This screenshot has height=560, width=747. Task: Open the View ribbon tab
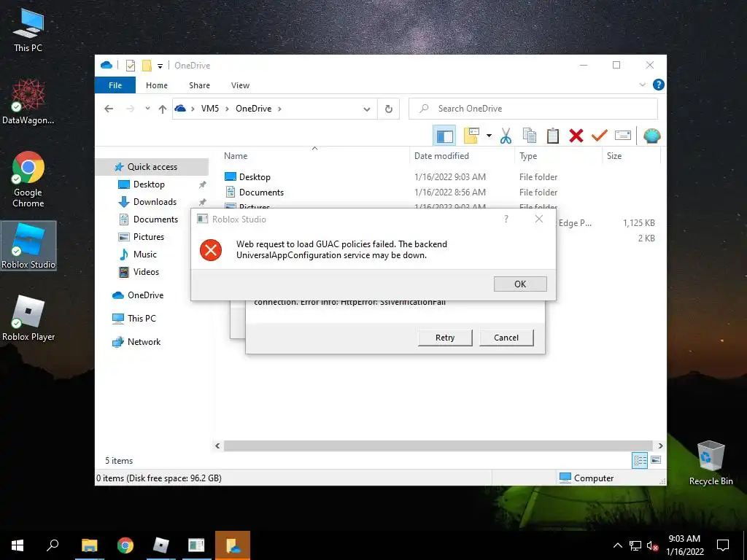(240, 85)
